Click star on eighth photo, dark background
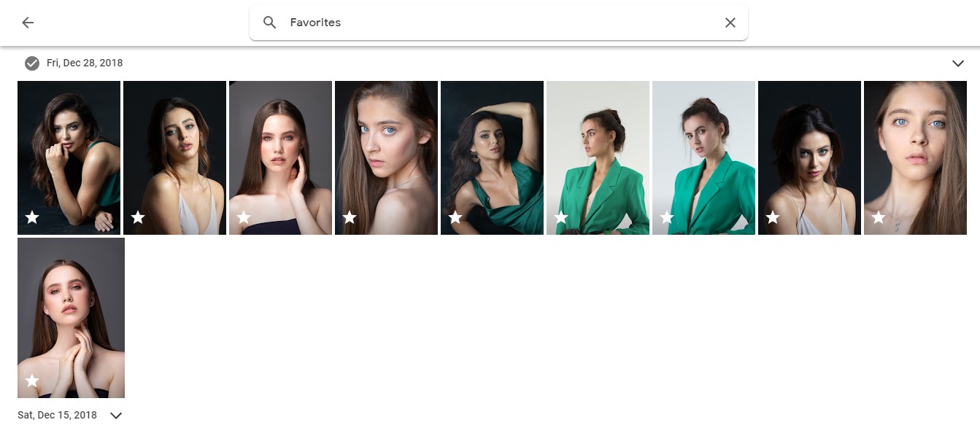The image size is (980, 428). coord(773,217)
